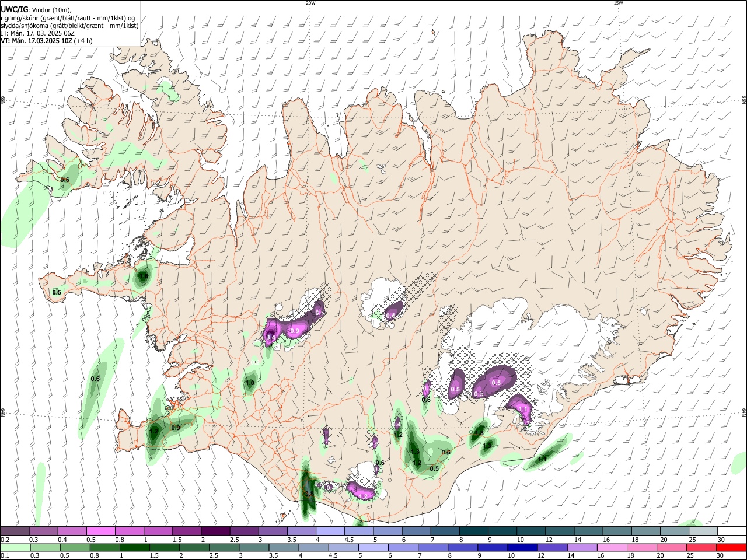Select the darkest green rain swatch between 1 and 1.5
Viewport: 747px width, 560px height.
pyautogui.click(x=135, y=548)
